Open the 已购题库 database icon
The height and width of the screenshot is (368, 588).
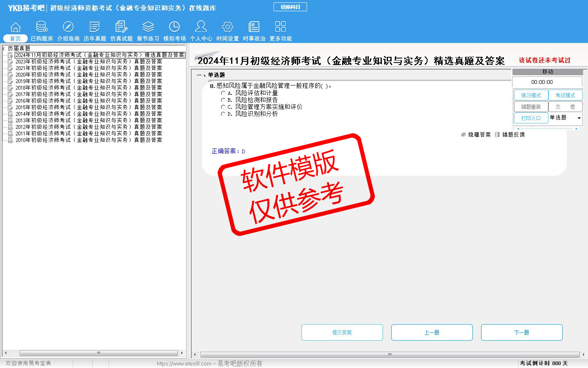click(x=42, y=27)
